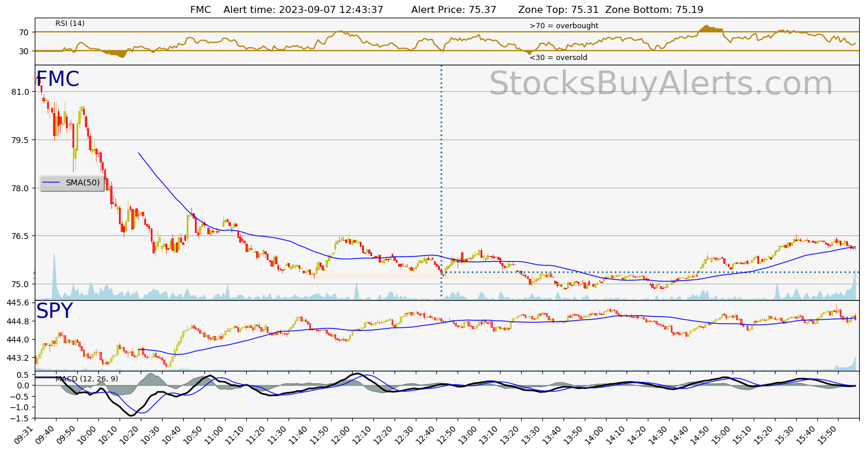This screenshot has height=452, width=868.
Task: Click the MACD (12, 26, 9) label
Action: [87, 379]
